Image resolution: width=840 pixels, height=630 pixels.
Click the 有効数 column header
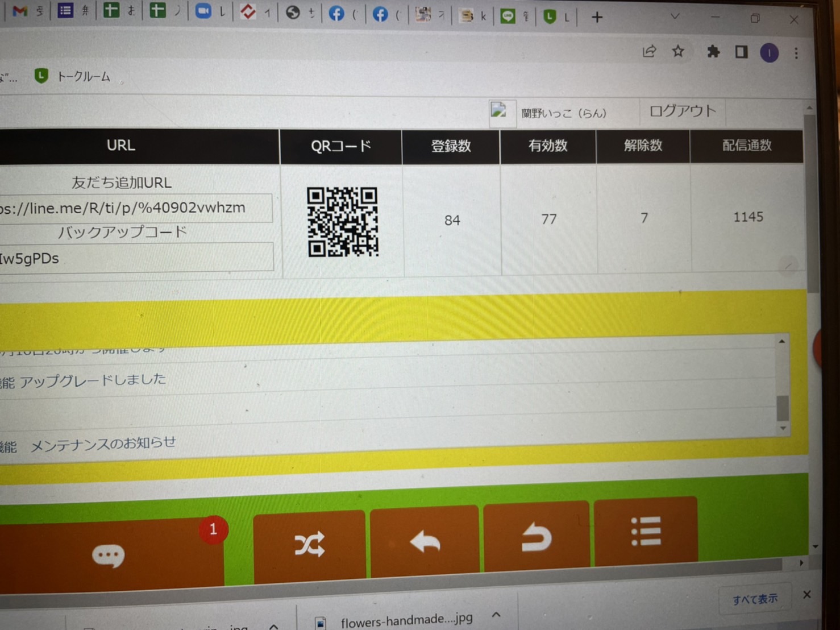(x=548, y=146)
